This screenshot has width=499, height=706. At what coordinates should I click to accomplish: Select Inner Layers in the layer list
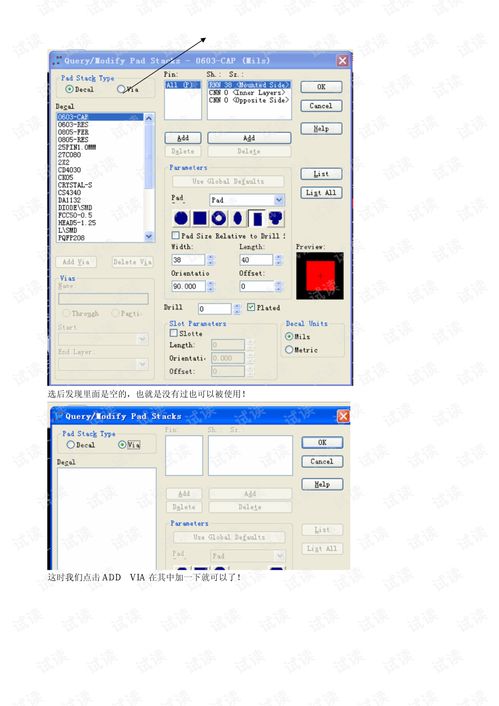point(247,92)
